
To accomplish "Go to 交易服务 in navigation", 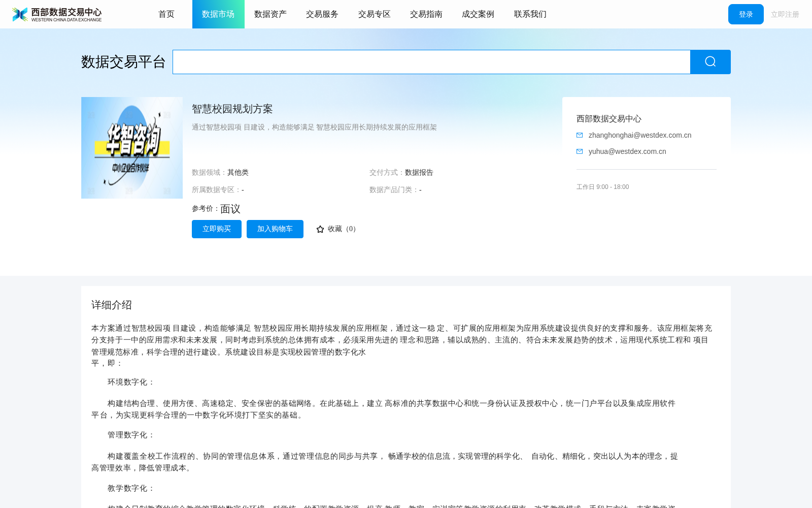I will coord(322,14).
